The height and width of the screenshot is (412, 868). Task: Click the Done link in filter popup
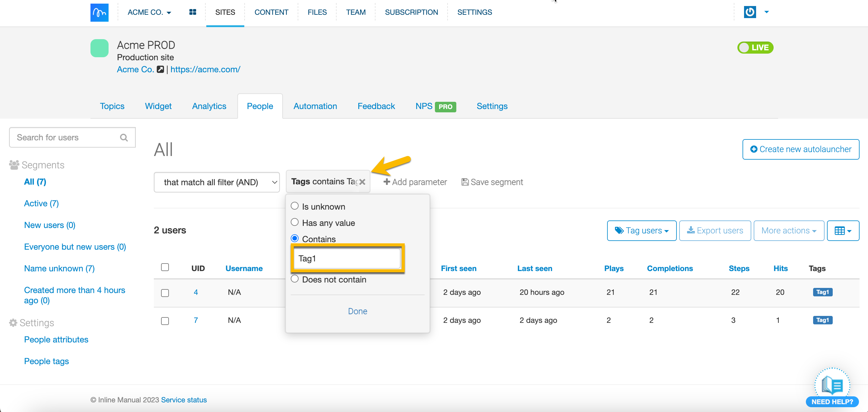coord(357,311)
